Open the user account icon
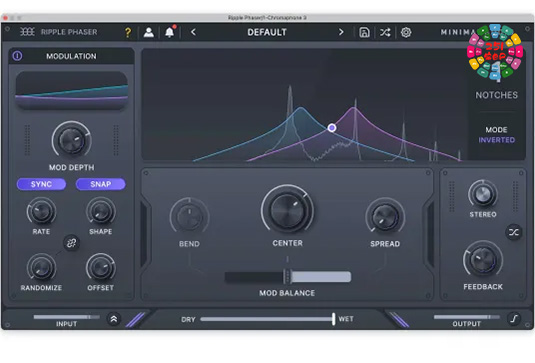 pyautogui.click(x=148, y=32)
